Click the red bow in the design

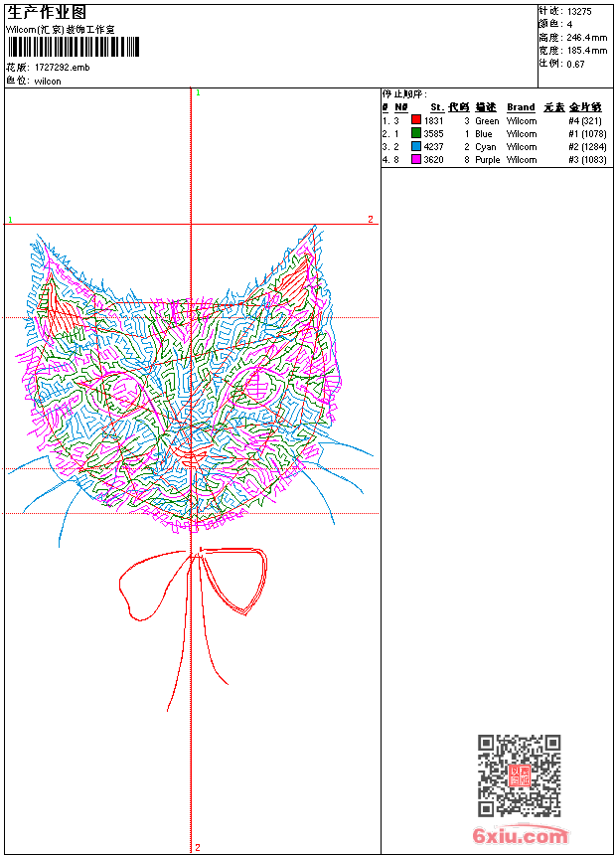(199, 587)
